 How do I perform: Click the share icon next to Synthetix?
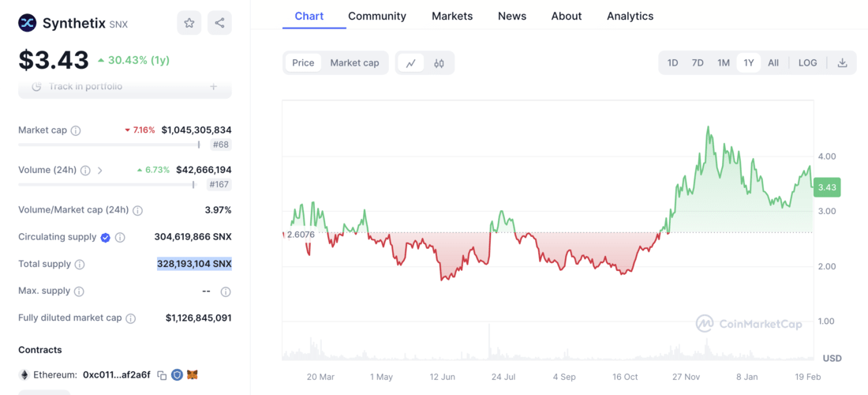[x=219, y=23]
